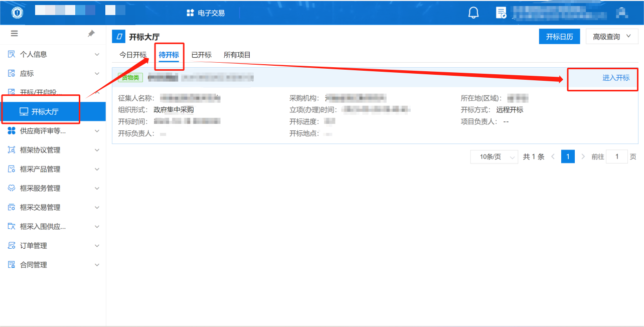This screenshot has width=644, height=327.
Task: Expand the 应标 menu chevron
Action: (97, 73)
